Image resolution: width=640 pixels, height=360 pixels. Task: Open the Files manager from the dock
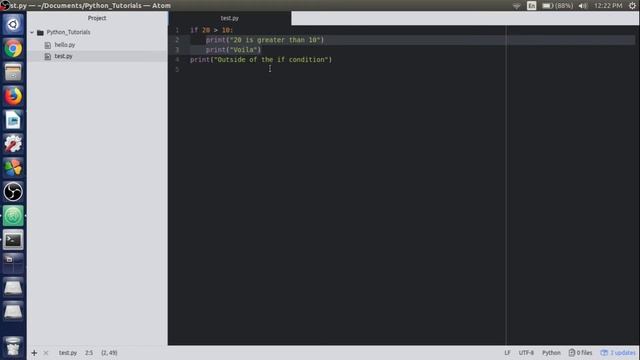[x=13, y=72]
